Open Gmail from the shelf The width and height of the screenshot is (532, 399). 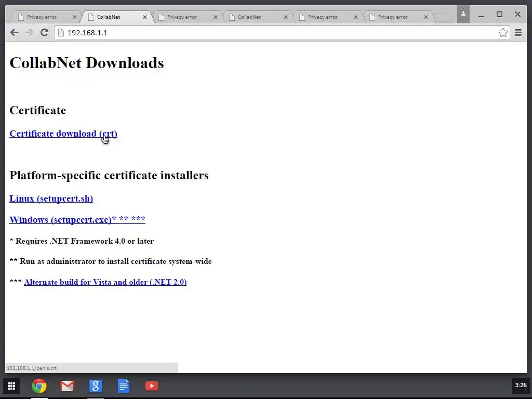67,386
